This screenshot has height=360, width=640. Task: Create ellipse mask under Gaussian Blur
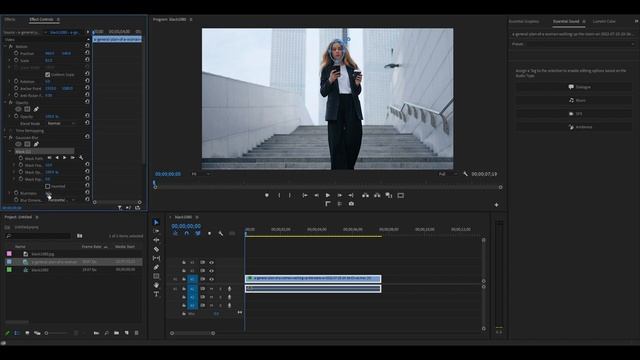18,144
